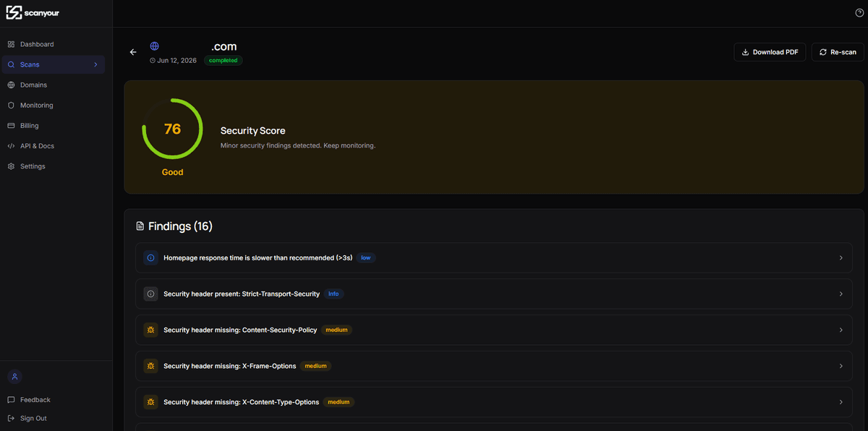The width and height of the screenshot is (868, 431).
Task: Open Monitoring in the sidebar
Action: 53,105
